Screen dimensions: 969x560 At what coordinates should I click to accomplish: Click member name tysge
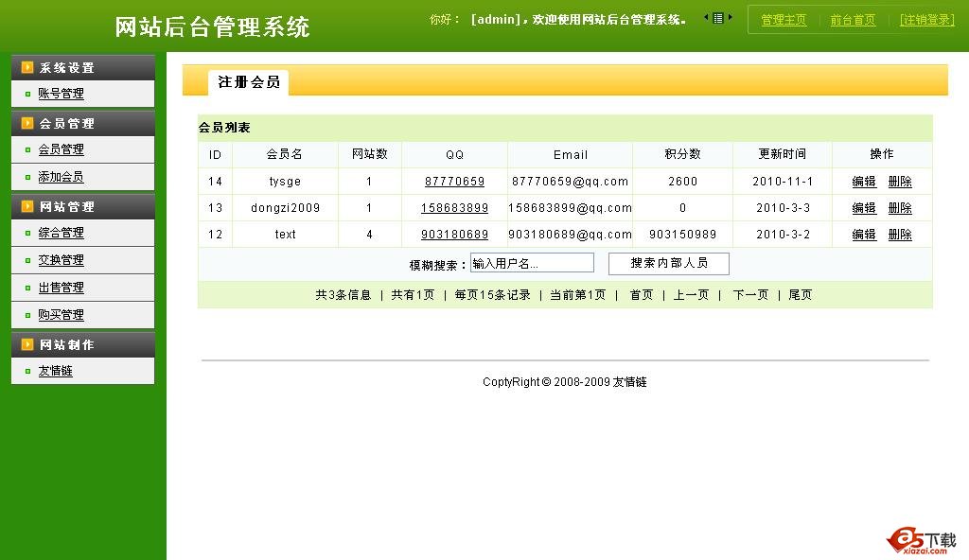click(285, 181)
